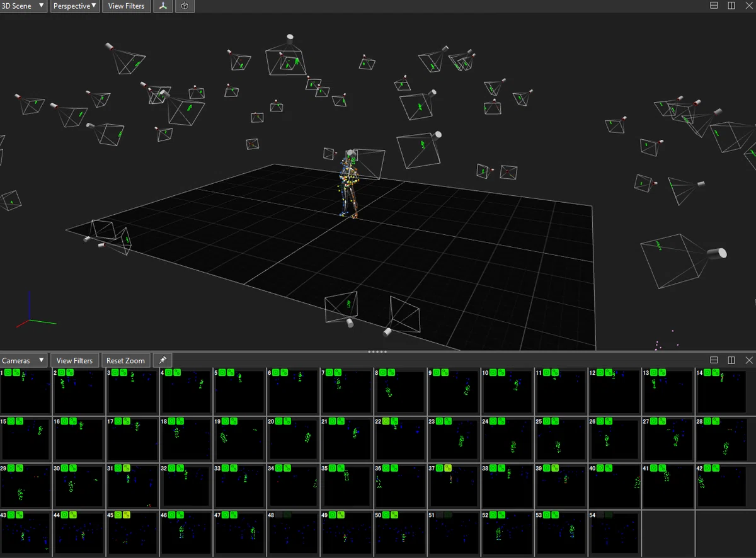Click the ring status icon on camera 14

click(x=707, y=373)
